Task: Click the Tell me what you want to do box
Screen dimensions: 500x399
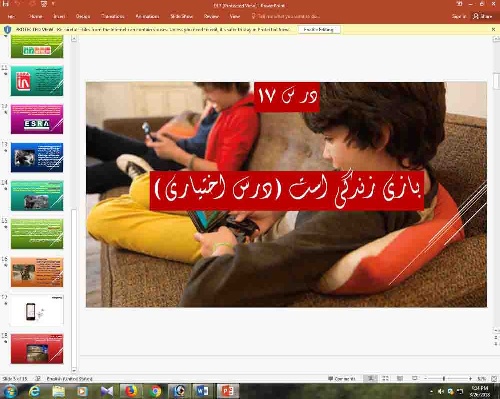Action: [286, 16]
